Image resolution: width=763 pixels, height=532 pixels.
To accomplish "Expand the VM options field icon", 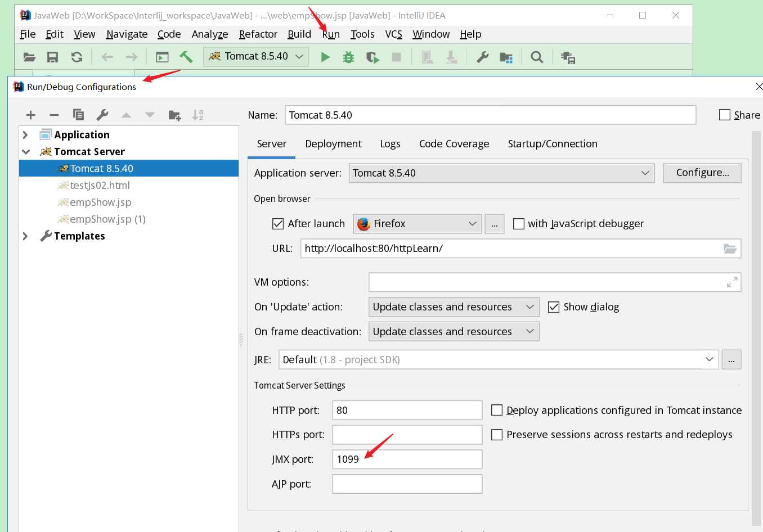I will pos(732,282).
